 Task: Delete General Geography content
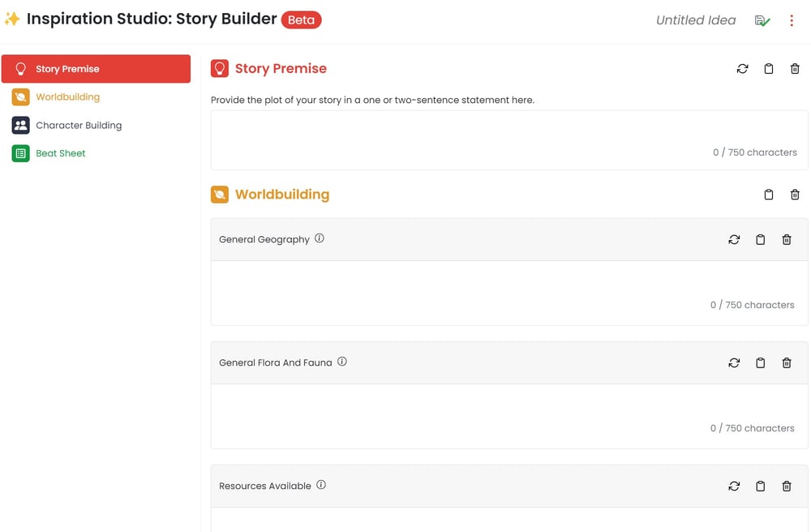[x=787, y=239]
